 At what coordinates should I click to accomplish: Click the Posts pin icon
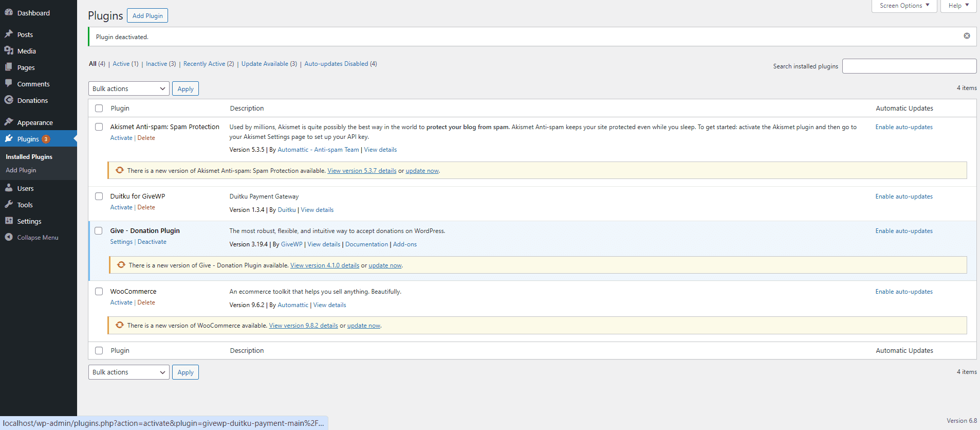click(x=9, y=34)
